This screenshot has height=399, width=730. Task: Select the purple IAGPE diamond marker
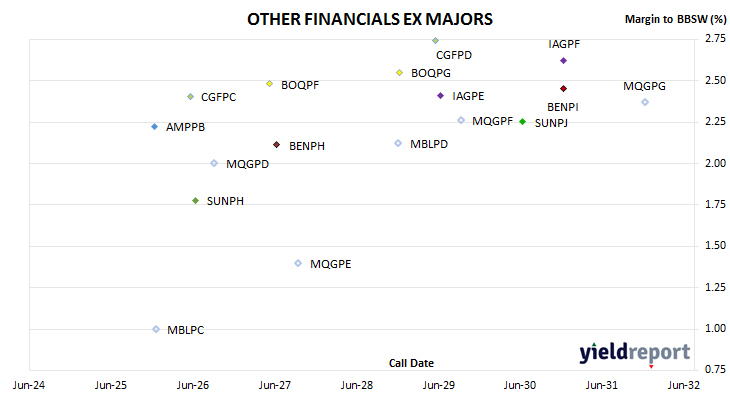point(441,96)
